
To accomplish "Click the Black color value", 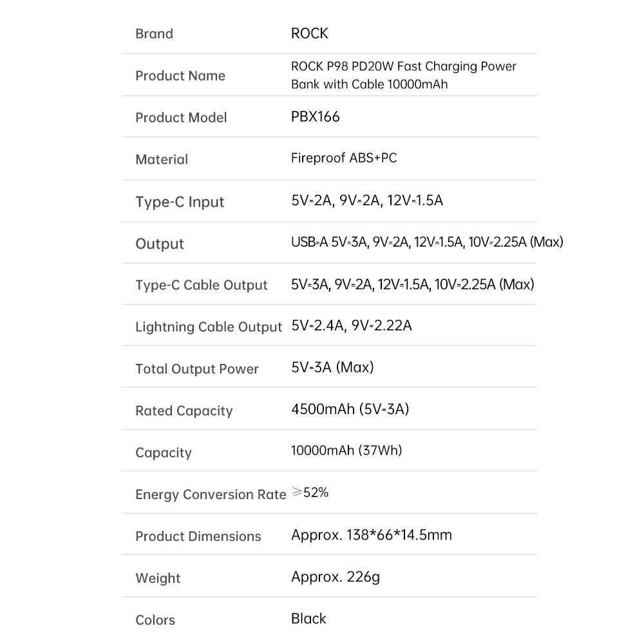I will (308, 618).
